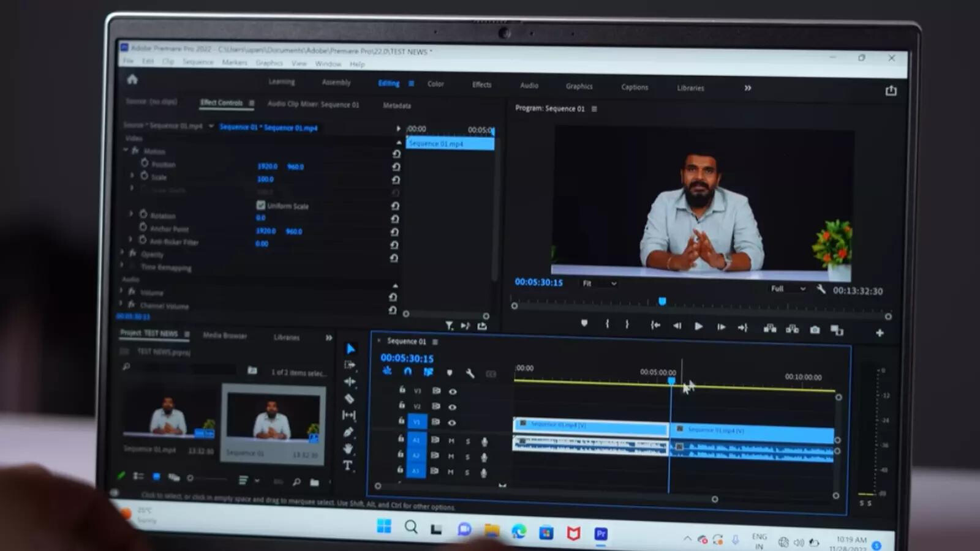This screenshot has height=551, width=980.
Task: Open the Window menu
Action: pos(328,64)
